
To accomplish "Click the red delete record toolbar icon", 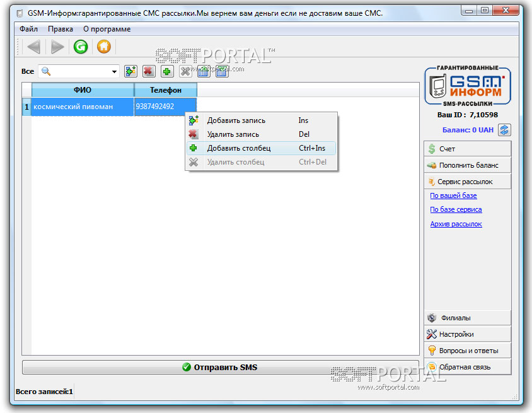I will click(x=149, y=71).
